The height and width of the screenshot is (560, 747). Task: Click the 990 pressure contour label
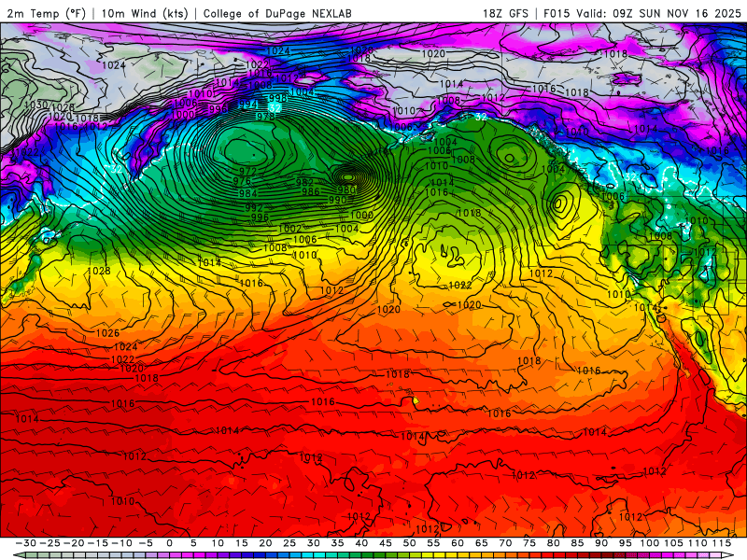click(337, 200)
